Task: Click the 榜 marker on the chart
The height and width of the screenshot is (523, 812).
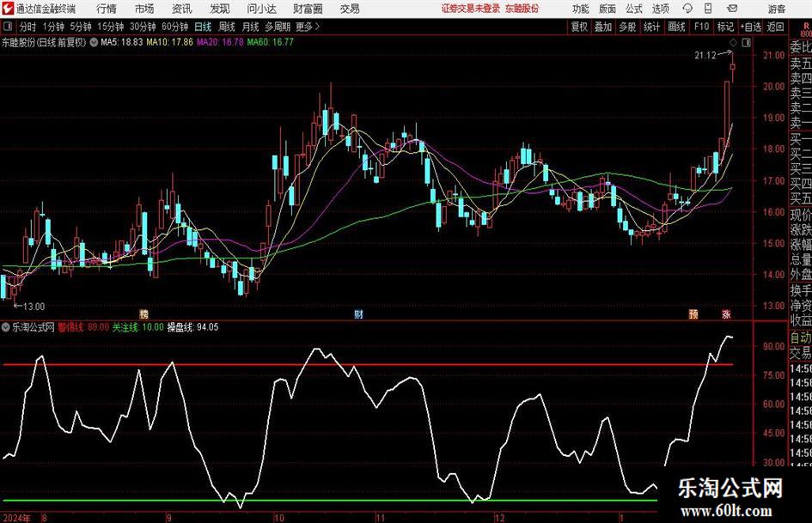Action: point(144,313)
